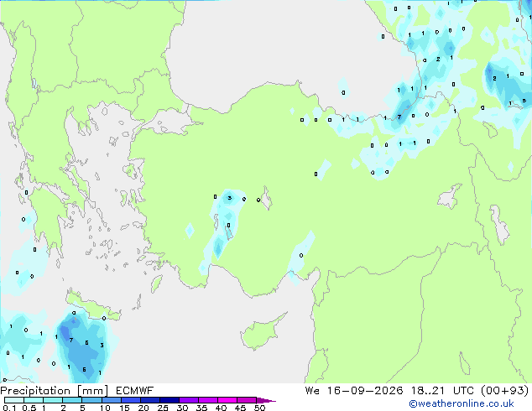Open the weatheronline.co.uk copyright link
The height and width of the screenshot is (411, 532).
pyautogui.click(x=461, y=403)
